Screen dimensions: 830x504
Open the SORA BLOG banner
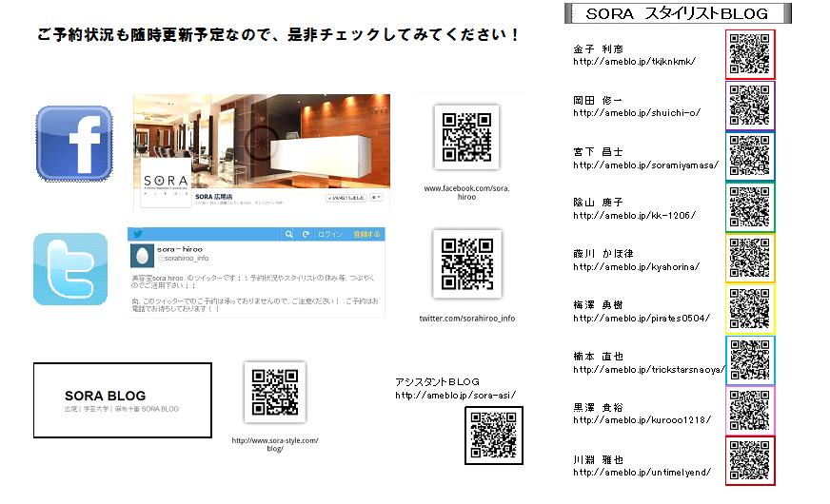point(122,399)
